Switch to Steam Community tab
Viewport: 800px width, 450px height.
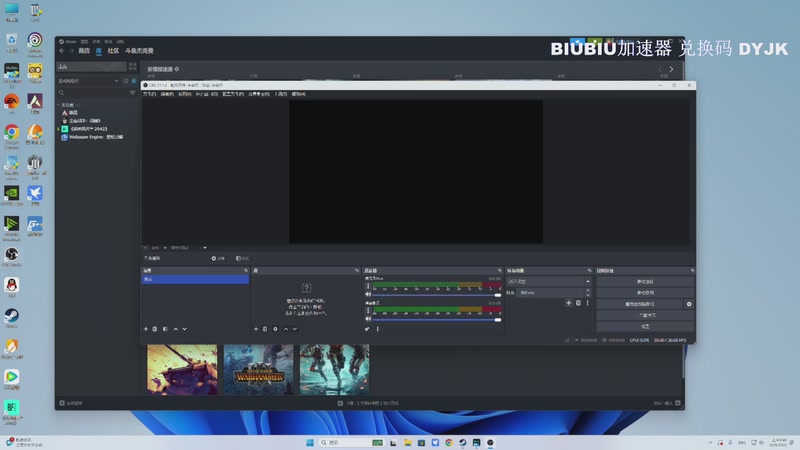click(113, 51)
